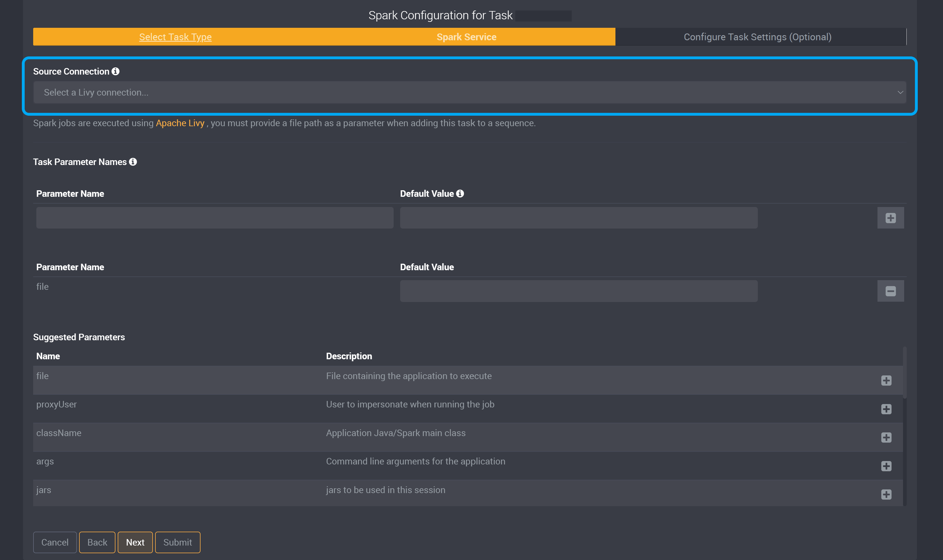The width and height of the screenshot is (943, 560).
Task: Click the Suggested Parameters list scrollbar
Action: coord(904,373)
